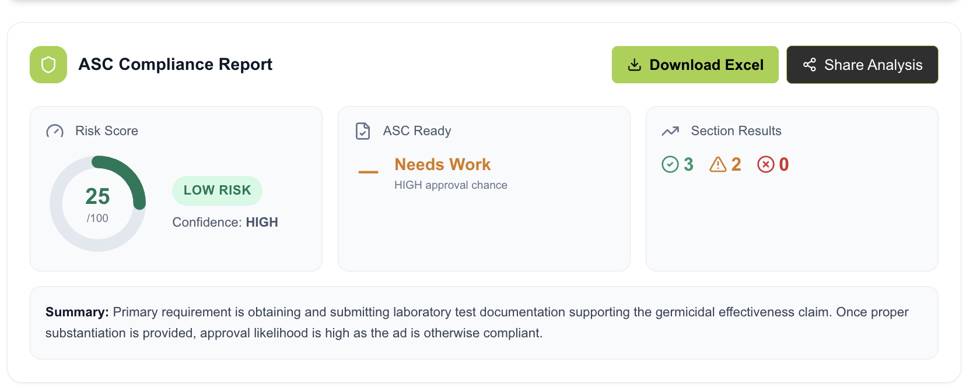Click the orange warning triangle icon

point(717,165)
